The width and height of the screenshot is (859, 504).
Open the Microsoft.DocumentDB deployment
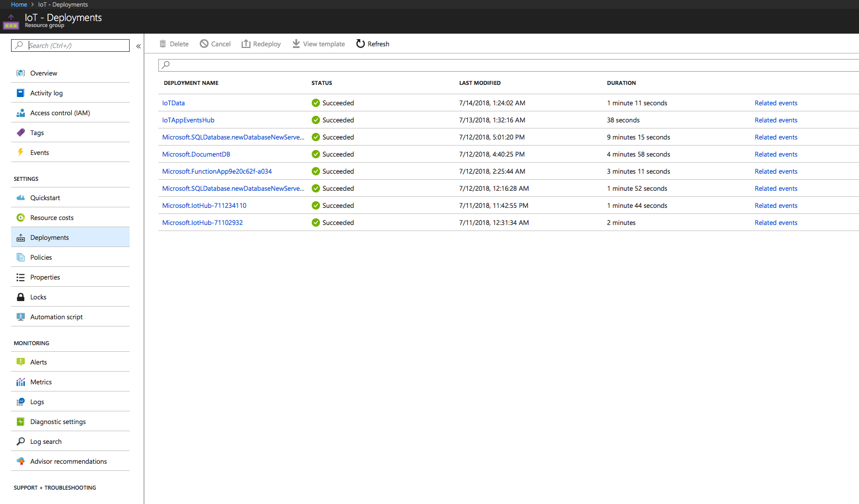click(196, 154)
